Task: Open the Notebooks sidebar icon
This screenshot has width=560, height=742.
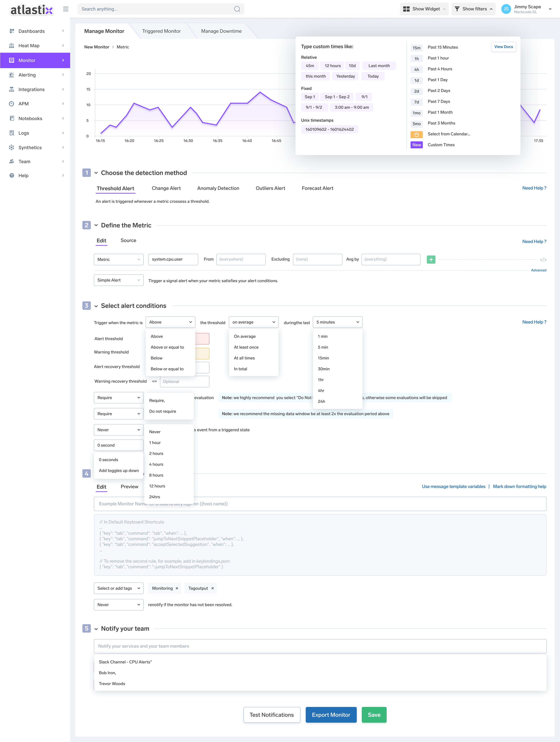Action: (12, 118)
